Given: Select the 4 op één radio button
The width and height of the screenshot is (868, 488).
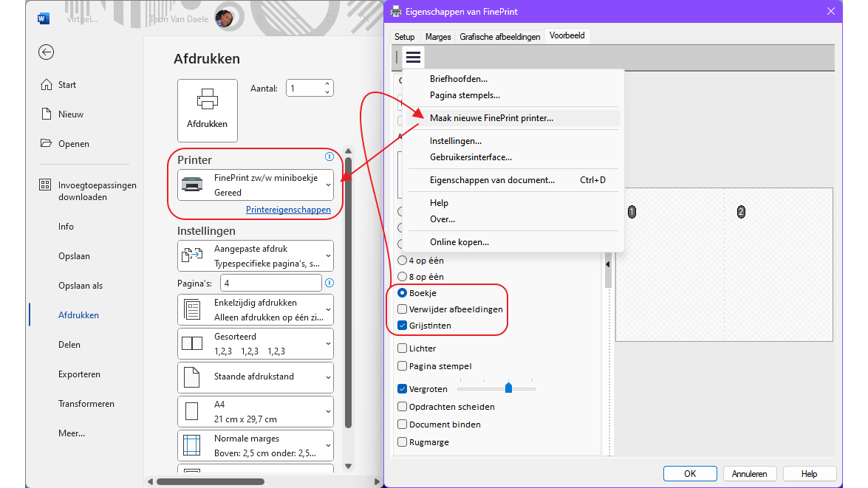Looking at the screenshot, I should coord(403,260).
